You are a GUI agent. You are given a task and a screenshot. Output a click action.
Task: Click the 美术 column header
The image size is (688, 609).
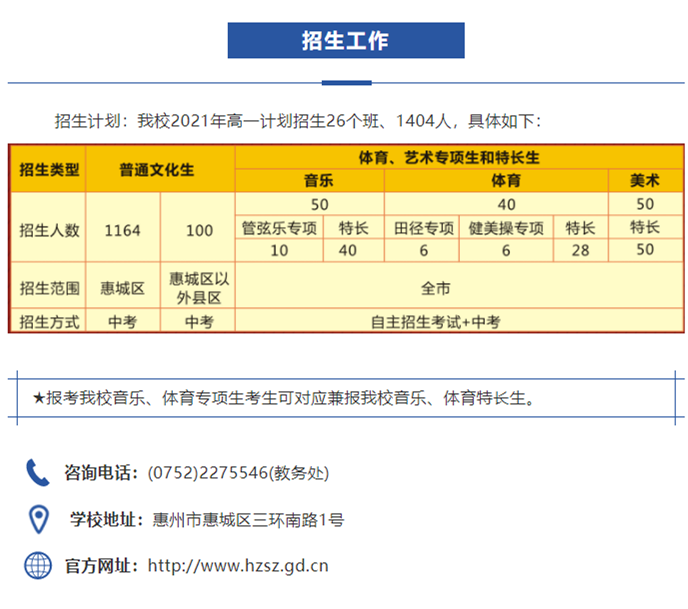point(645,181)
